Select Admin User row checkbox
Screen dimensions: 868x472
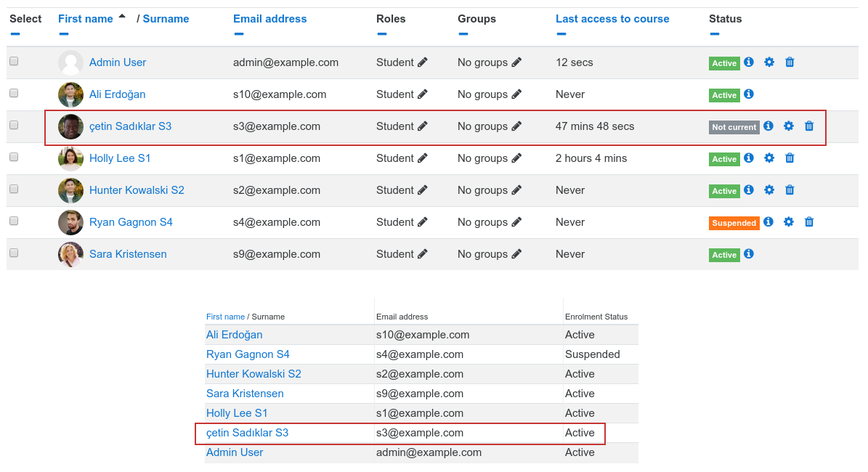(x=14, y=62)
